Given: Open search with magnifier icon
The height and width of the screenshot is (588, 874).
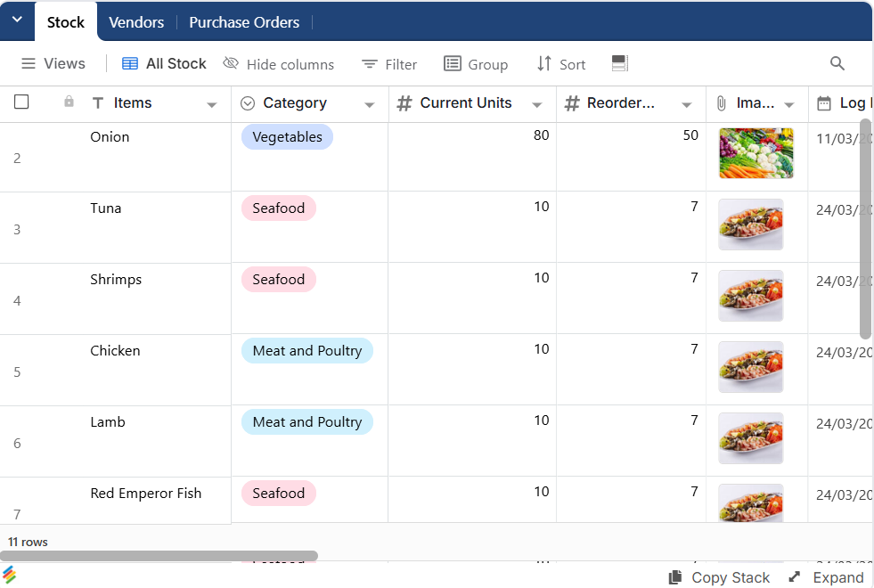Looking at the screenshot, I should pyautogui.click(x=837, y=63).
